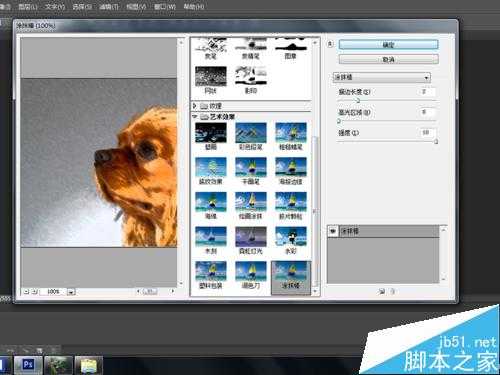
Task: Click the new effect layer icon
Action: (382, 291)
